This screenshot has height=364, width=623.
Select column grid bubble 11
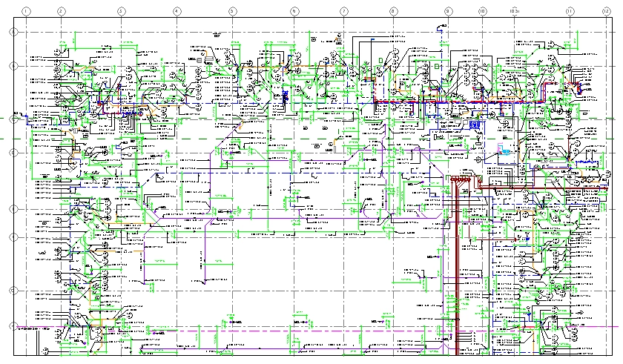click(x=570, y=11)
